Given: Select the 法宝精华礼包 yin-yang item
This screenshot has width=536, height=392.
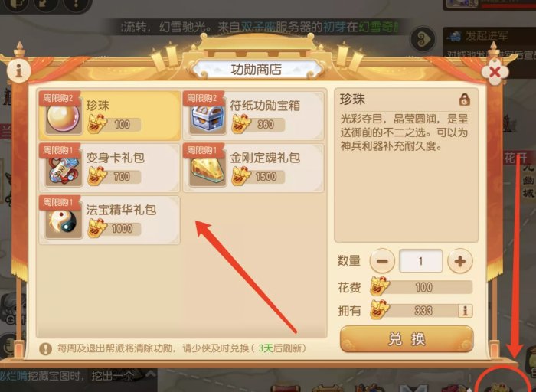Looking at the screenshot, I should pyautogui.click(x=109, y=220).
